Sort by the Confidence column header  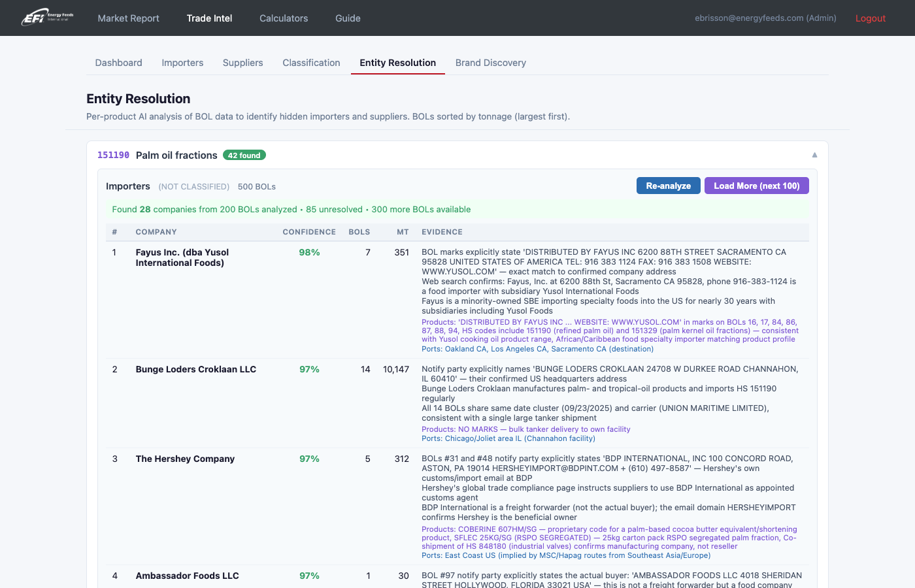click(308, 232)
